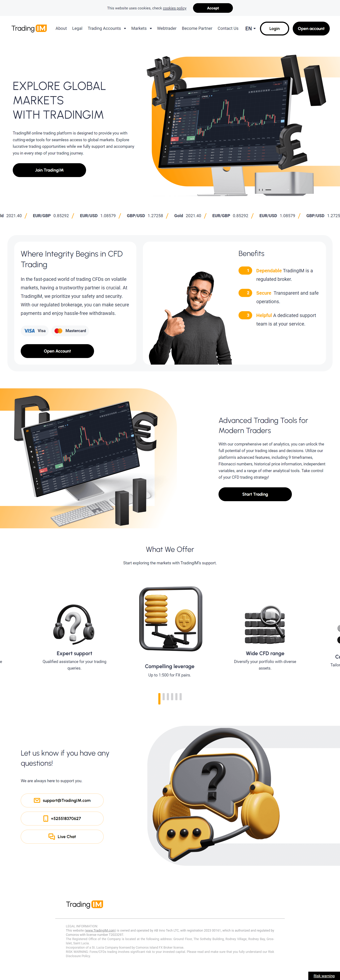Select the Become Partner menu item
The image size is (340, 980).
point(196,28)
